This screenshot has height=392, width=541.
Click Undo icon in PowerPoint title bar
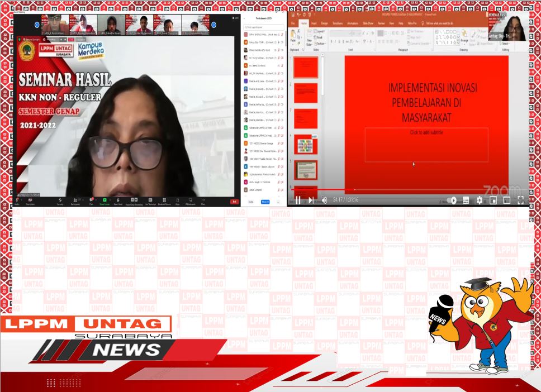298,15
